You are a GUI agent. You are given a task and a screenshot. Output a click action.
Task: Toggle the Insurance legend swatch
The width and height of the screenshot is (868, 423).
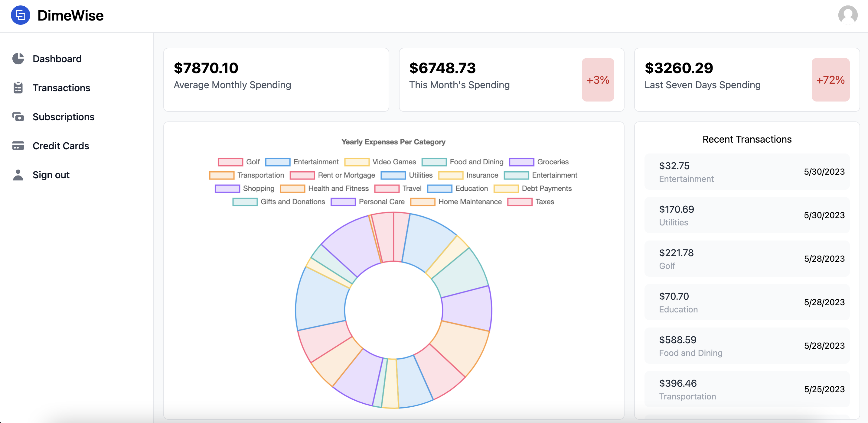pos(451,175)
